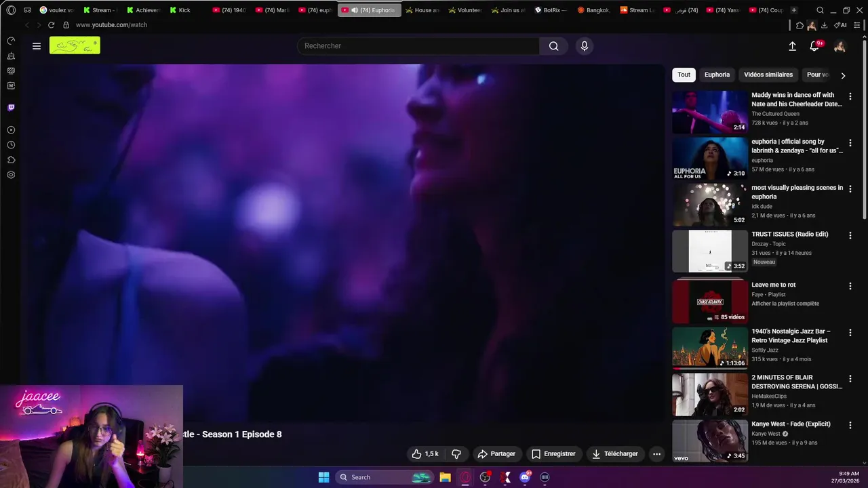Click the Rechercher search input field

(418, 46)
